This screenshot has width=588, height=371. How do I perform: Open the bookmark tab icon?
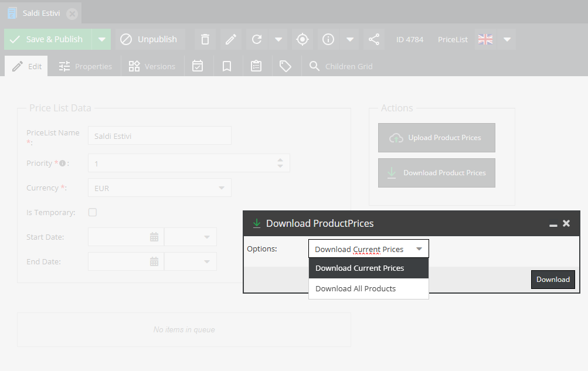[x=227, y=66]
